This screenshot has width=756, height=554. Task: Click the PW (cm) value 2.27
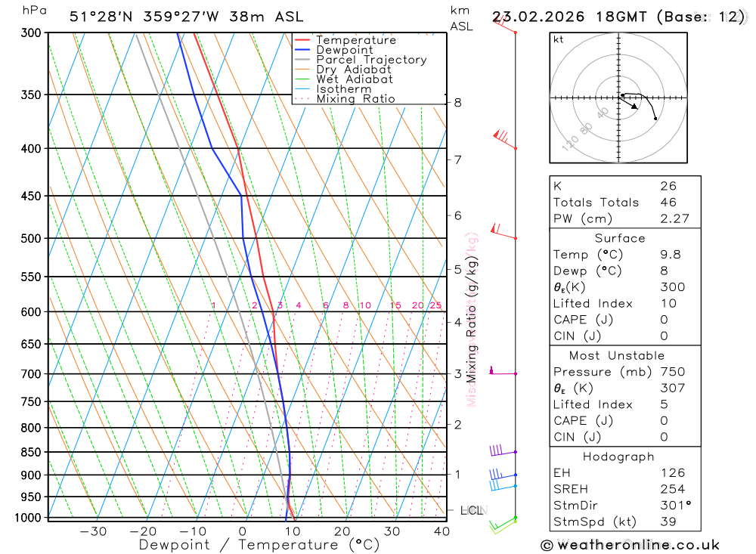pos(674,219)
